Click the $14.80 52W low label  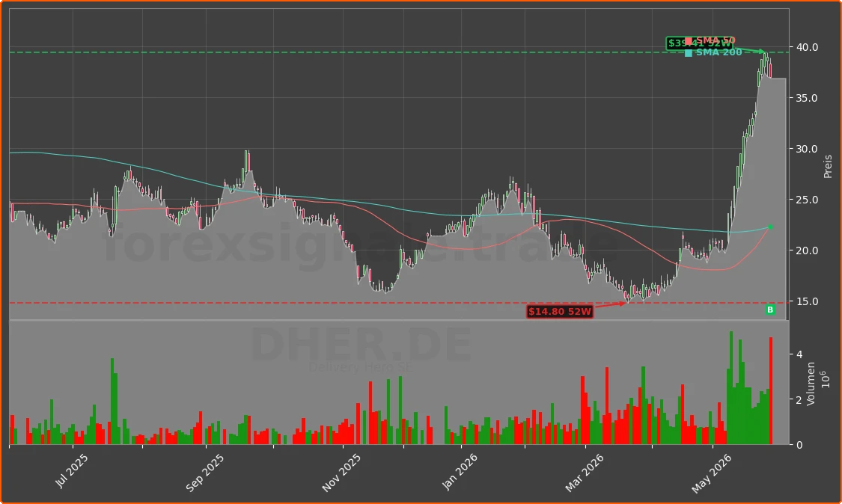pyautogui.click(x=560, y=311)
